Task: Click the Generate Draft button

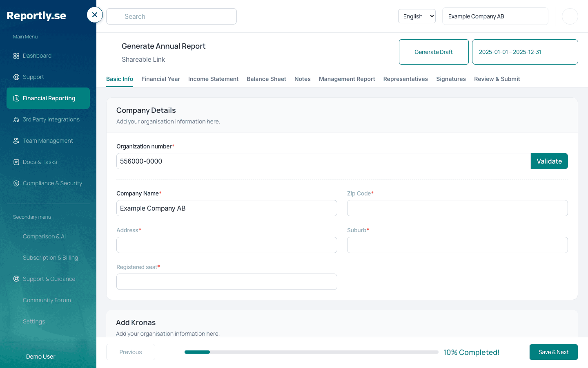Action: (x=434, y=52)
